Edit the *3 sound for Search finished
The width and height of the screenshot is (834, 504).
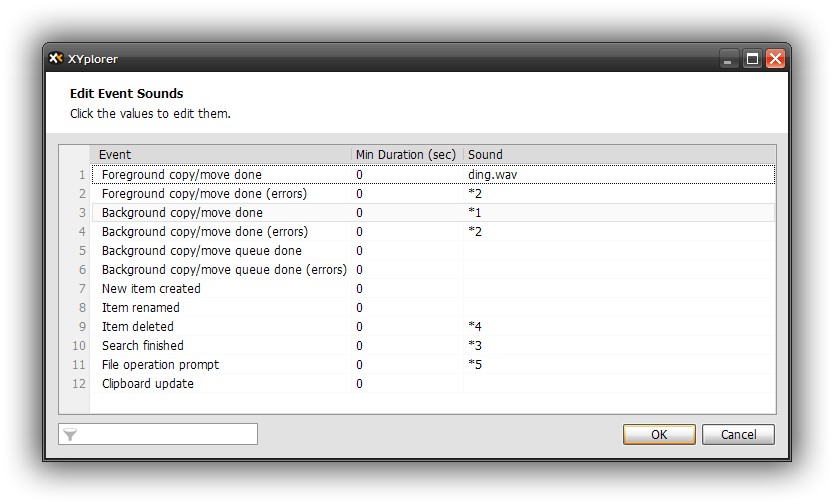(476, 346)
